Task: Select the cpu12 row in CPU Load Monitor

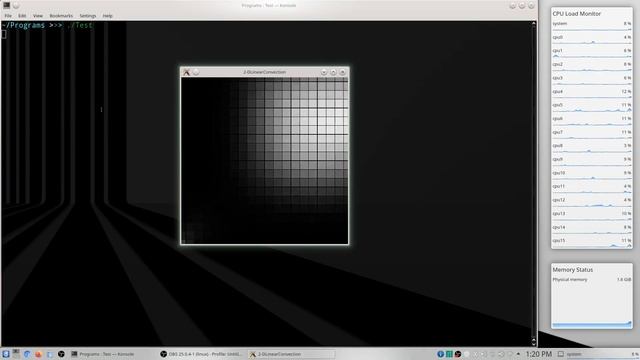Action: [x=592, y=202]
